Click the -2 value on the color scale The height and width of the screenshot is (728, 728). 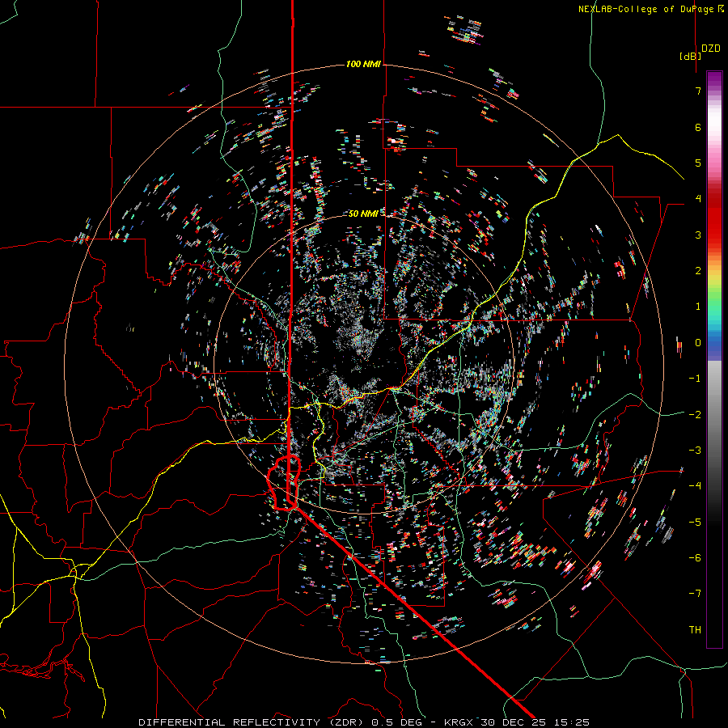click(x=695, y=414)
